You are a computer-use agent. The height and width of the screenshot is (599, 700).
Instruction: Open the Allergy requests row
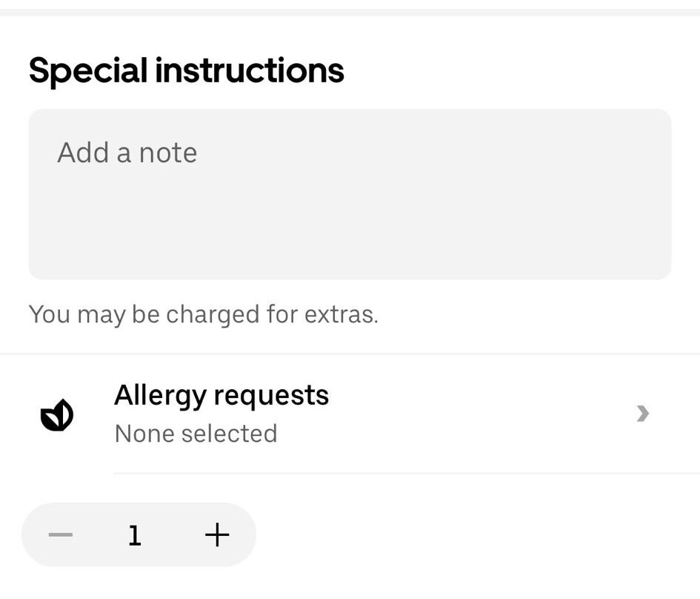[x=370, y=414]
